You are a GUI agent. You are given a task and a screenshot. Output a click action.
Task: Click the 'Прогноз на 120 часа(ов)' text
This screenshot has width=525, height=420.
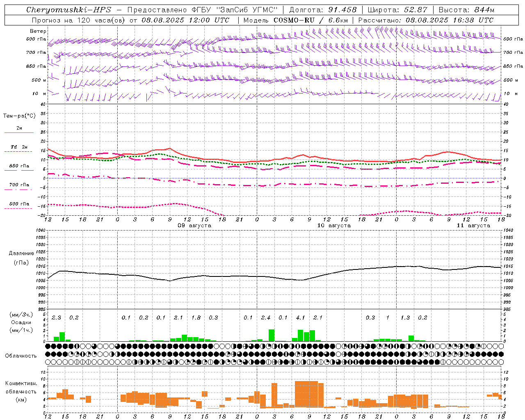79,20
